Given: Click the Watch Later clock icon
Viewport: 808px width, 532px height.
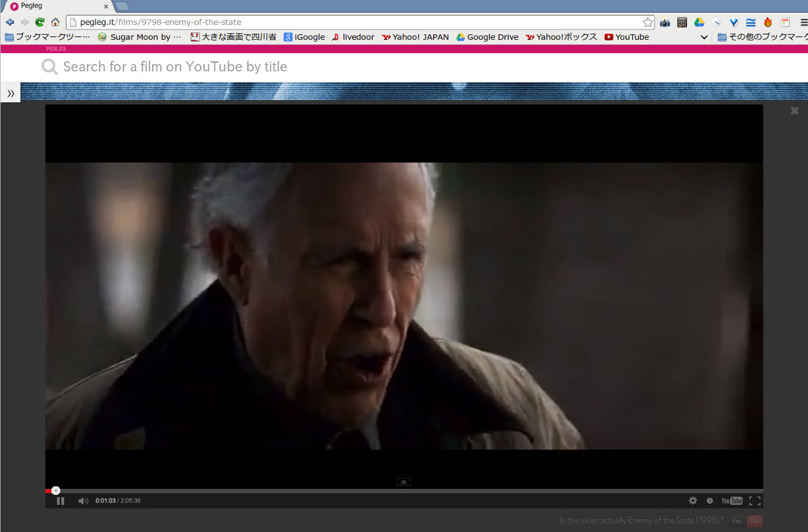Looking at the screenshot, I should [x=710, y=500].
